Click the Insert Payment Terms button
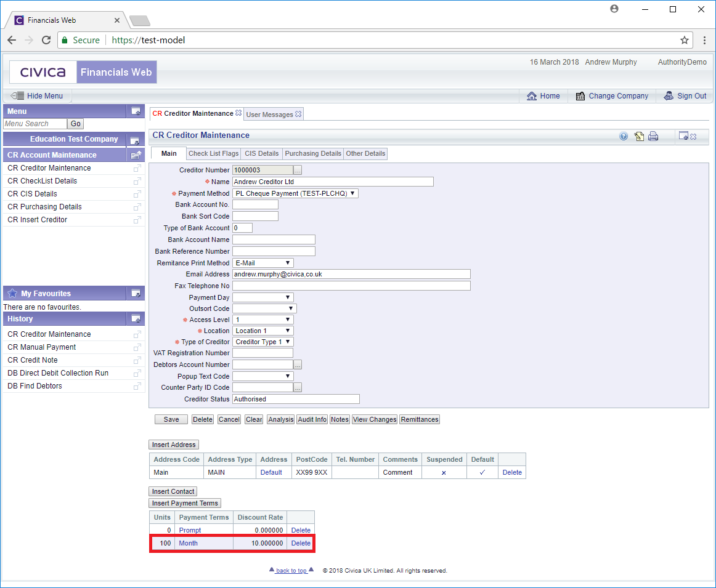 coord(185,503)
